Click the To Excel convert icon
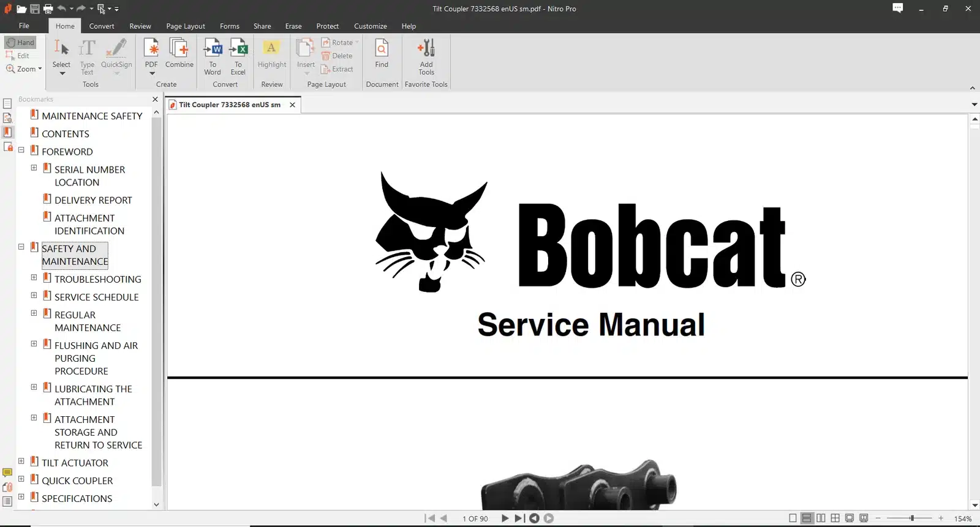 click(x=238, y=56)
